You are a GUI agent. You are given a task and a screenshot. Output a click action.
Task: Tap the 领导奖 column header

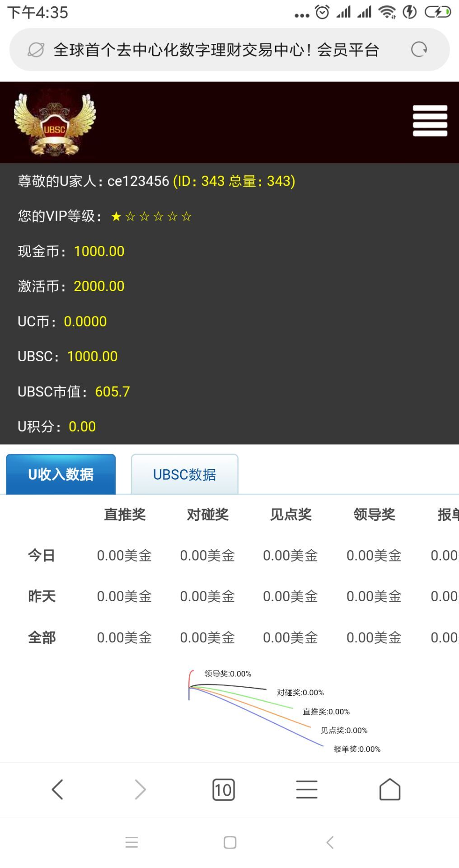[x=374, y=514]
